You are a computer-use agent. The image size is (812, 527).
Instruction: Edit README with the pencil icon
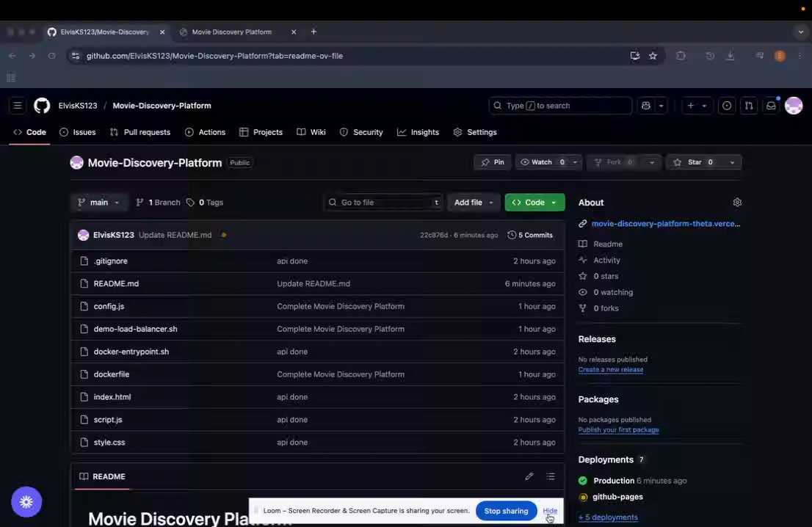(x=529, y=476)
